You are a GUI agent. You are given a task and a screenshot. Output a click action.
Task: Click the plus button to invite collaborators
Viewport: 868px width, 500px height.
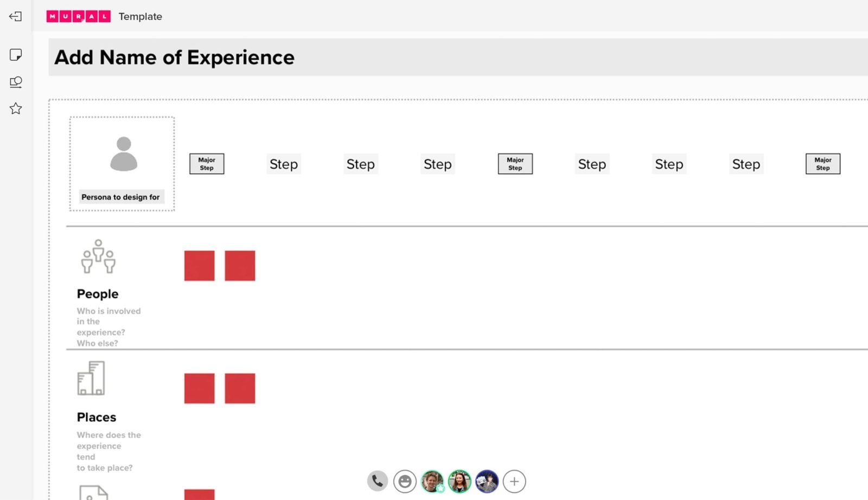tap(514, 481)
